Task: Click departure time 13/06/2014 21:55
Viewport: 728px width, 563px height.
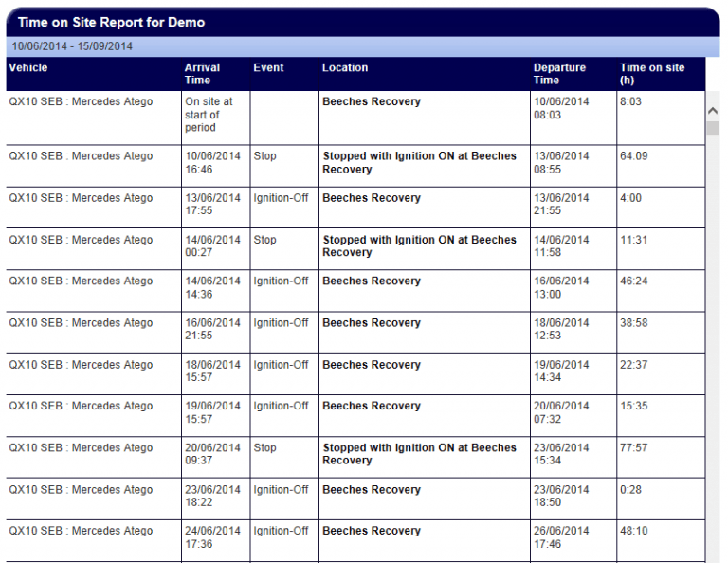Action: pyautogui.click(x=561, y=204)
